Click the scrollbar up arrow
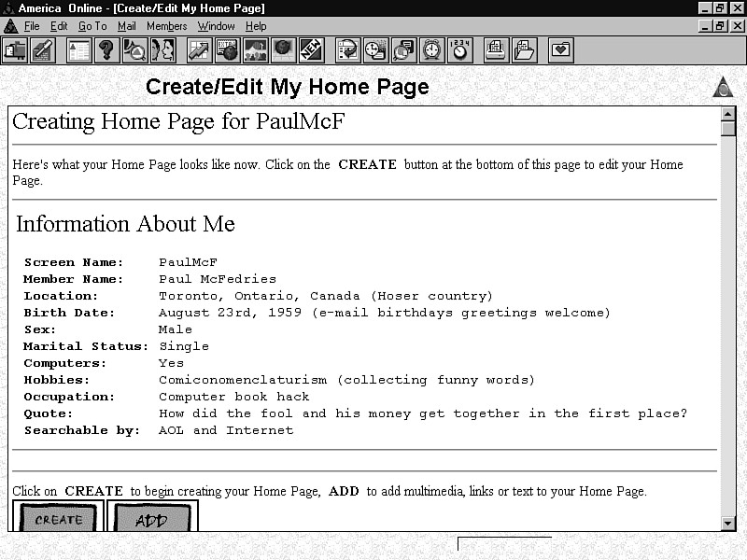747x560 pixels. [x=727, y=114]
